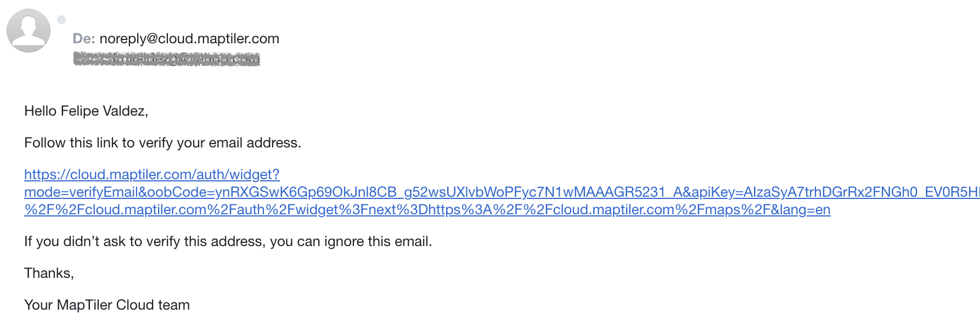980x331 pixels.
Task: Click the "Your MapTiler Cloud team" signature
Action: 107,305
